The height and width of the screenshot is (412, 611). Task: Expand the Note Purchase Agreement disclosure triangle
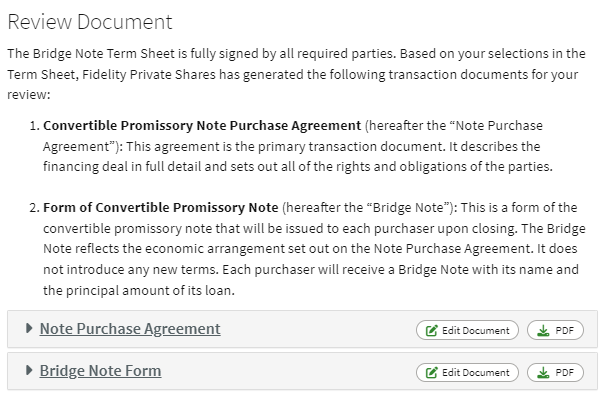pos(28,328)
